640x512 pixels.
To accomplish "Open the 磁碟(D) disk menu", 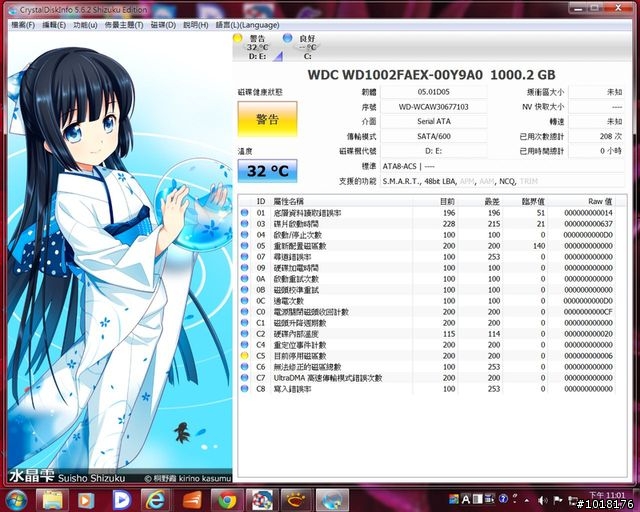I will point(163,25).
